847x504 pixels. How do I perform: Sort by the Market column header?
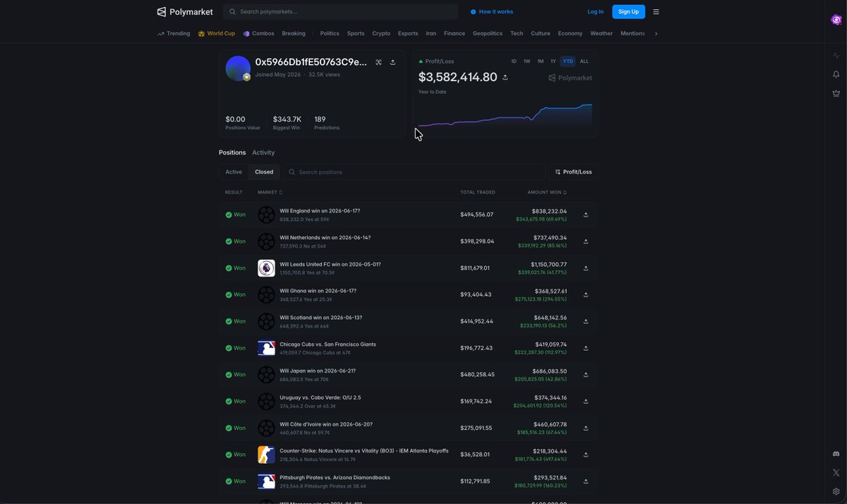click(270, 192)
